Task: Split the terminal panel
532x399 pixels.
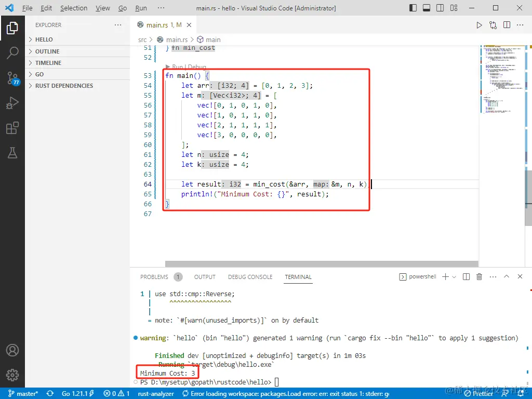Action: [466, 277]
